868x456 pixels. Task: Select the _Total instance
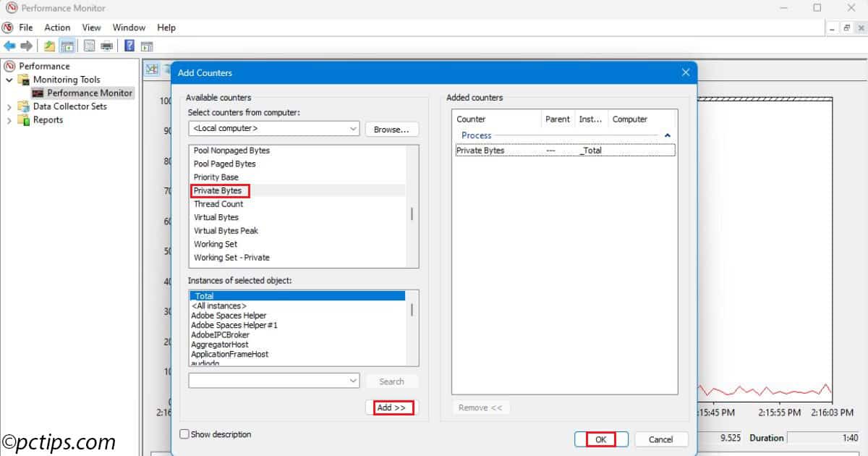click(297, 296)
